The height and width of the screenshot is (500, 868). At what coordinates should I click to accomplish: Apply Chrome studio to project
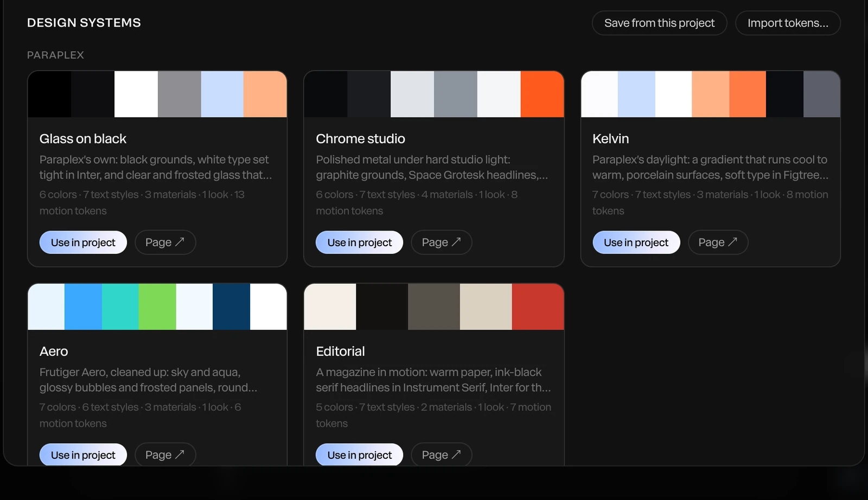[x=359, y=242]
